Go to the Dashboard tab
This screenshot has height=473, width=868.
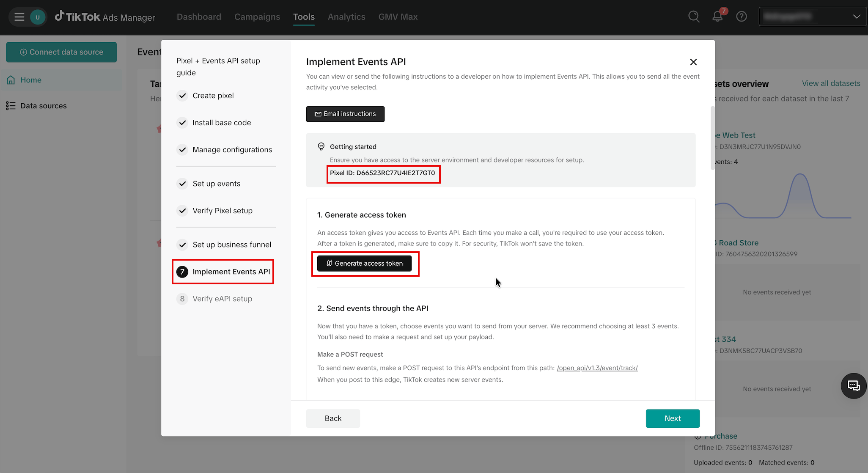point(199,17)
